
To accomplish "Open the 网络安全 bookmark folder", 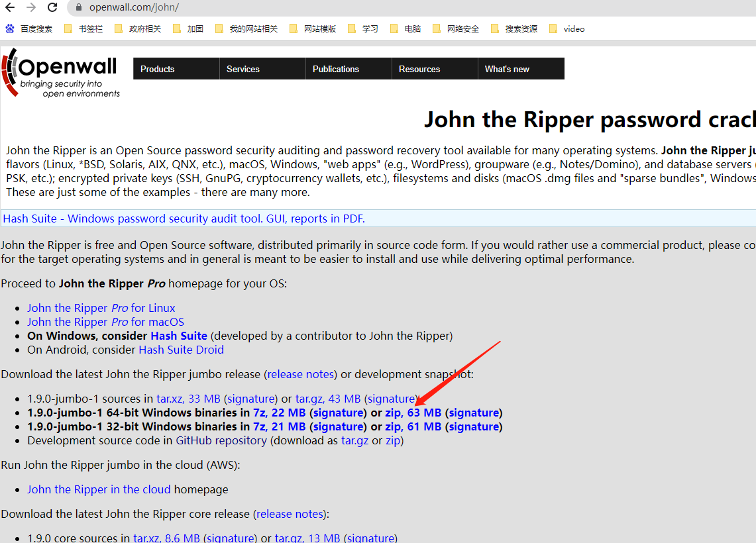I will tap(456, 29).
